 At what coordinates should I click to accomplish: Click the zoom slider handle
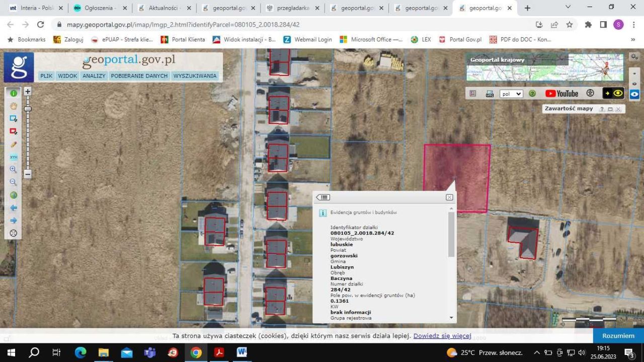[x=28, y=109]
